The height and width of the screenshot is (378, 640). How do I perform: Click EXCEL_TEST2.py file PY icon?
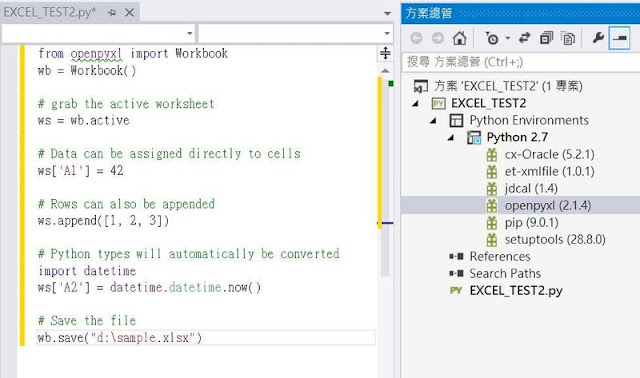(x=456, y=291)
